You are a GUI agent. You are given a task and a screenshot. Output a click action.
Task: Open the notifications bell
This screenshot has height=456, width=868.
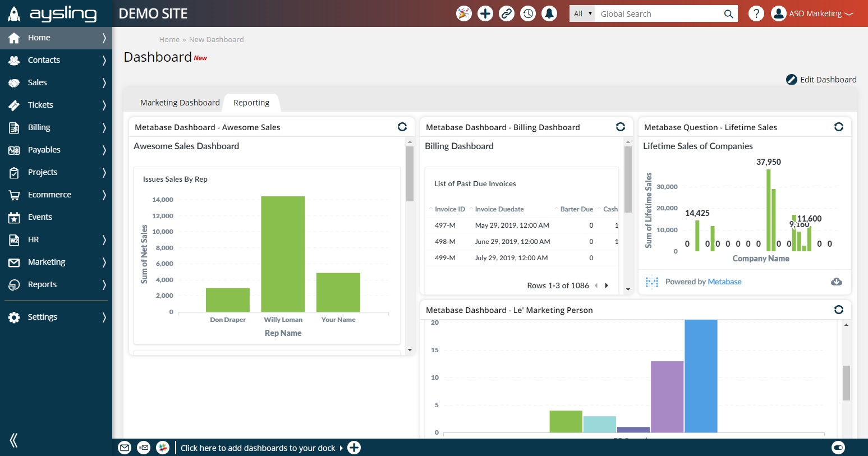(x=549, y=13)
